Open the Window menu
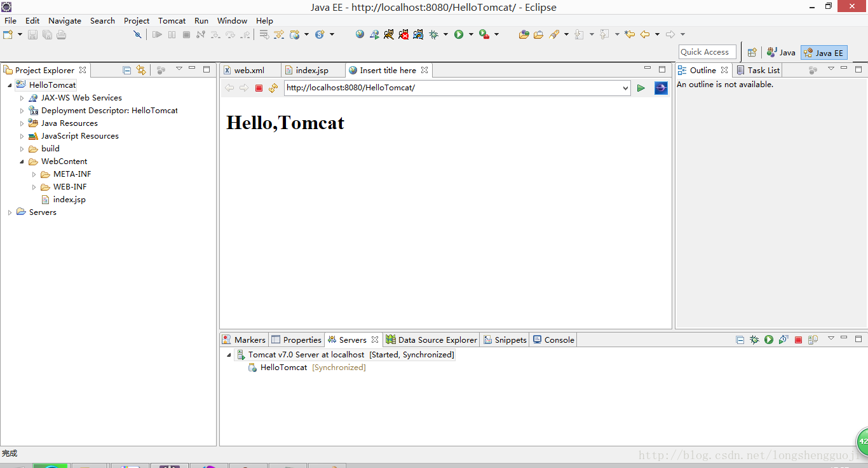 [x=232, y=20]
